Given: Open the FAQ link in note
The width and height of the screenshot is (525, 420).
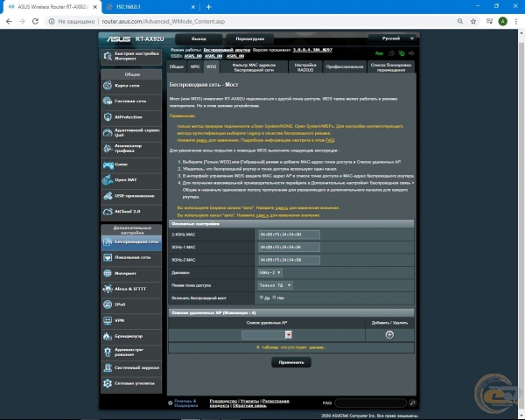Looking at the screenshot, I should 330,140.
